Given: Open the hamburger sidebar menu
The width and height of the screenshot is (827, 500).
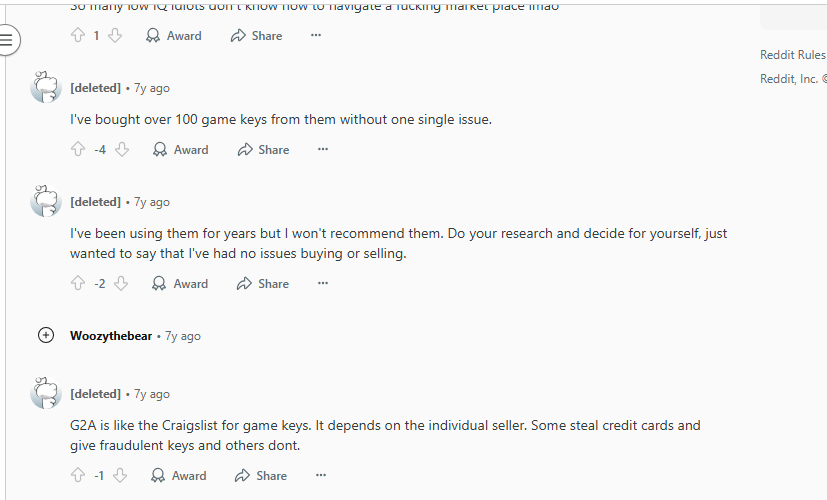Looking at the screenshot, I should 7,41.
